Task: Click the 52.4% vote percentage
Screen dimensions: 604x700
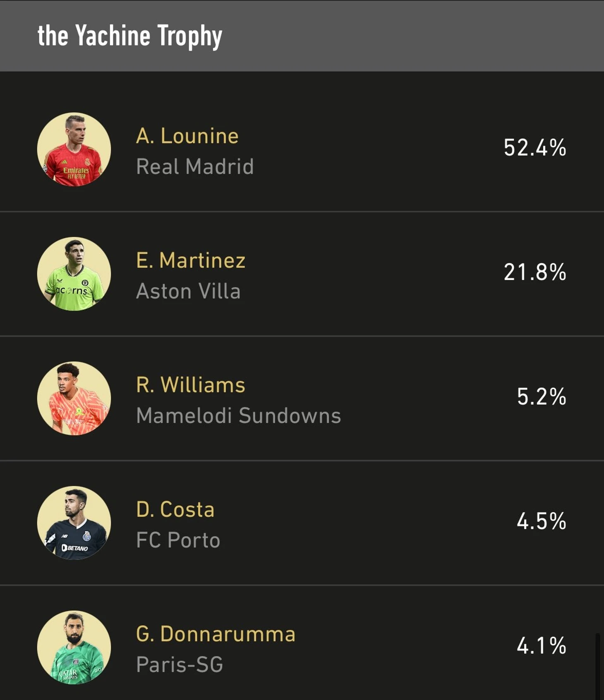Action: point(535,148)
